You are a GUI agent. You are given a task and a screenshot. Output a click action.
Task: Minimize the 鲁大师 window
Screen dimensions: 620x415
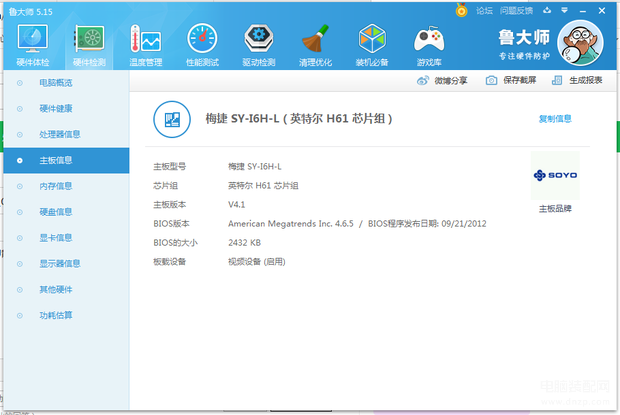tap(583, 11)
